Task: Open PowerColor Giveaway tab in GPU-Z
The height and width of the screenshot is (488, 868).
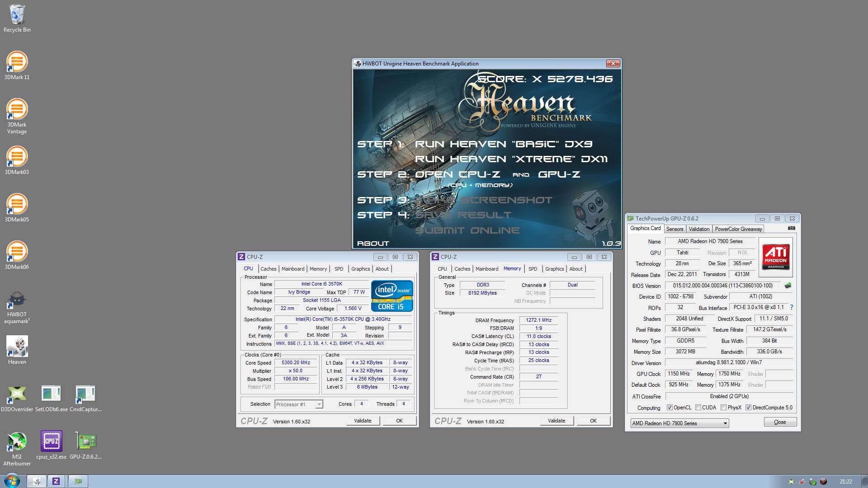Action: pyautogui.click(x=738, y=229)
